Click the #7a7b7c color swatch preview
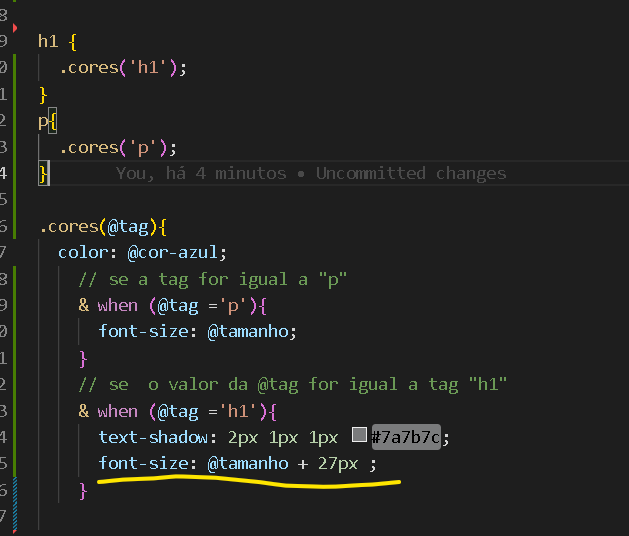 359,434
